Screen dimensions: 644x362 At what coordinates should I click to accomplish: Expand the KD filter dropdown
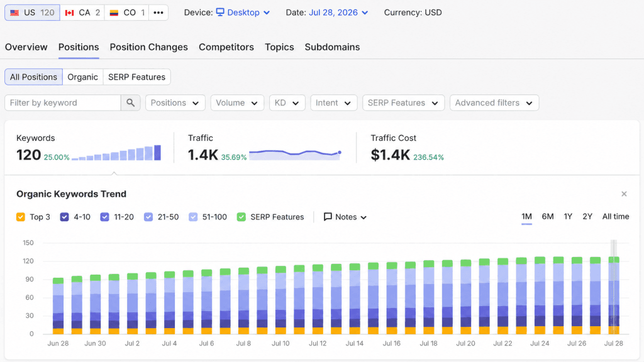(287, 102)
